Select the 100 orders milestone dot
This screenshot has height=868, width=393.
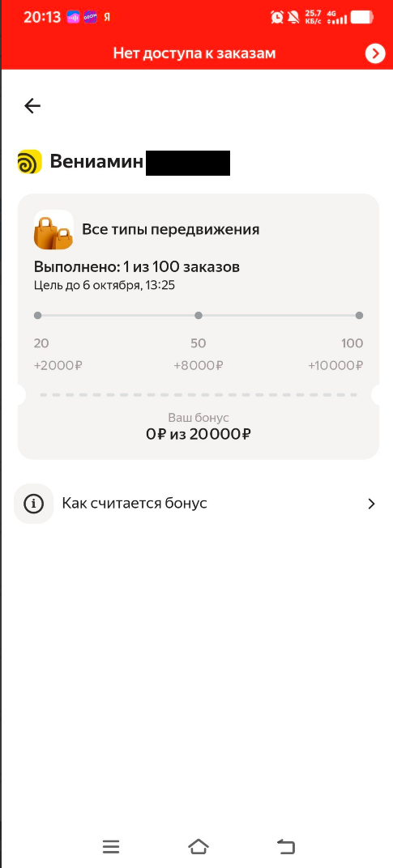[x=359, y=316]
